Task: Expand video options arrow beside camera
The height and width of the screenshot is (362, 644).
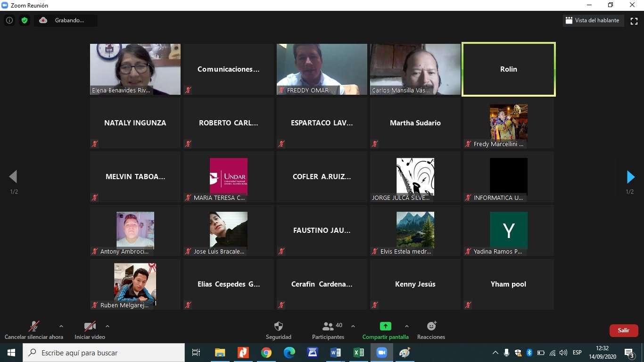Action: (107, 326)
